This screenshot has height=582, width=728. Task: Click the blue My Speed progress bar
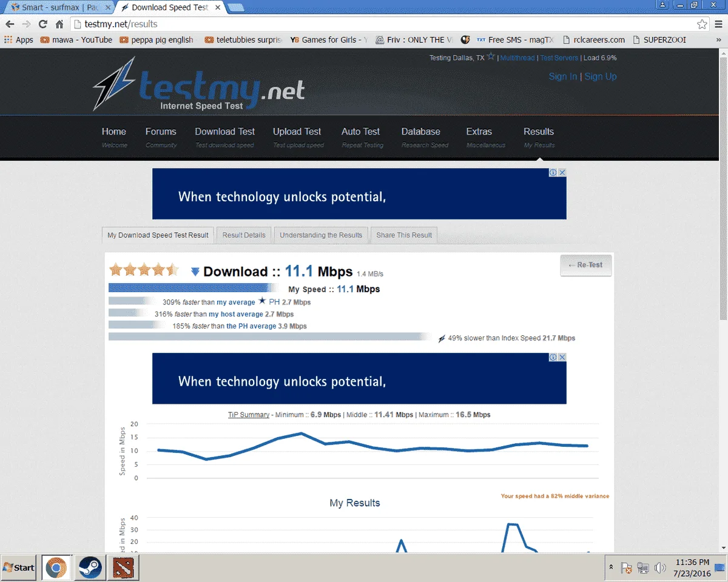click(x=193, y=288)
